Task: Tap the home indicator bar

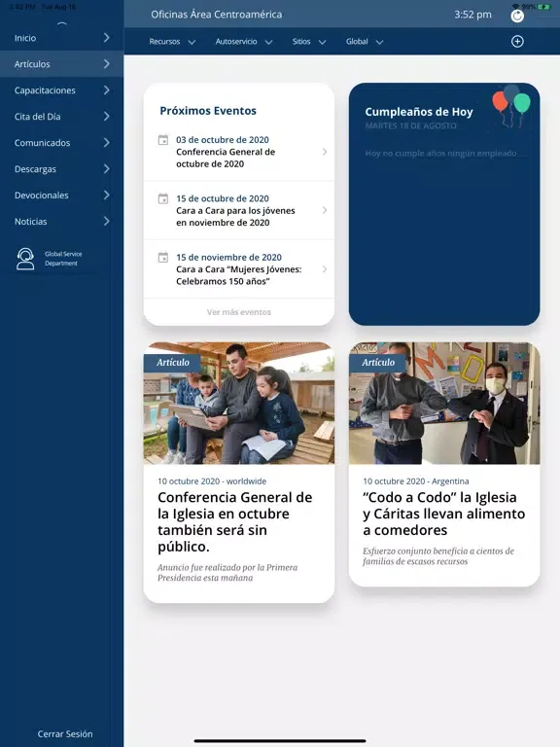Action: click(280, 741)
